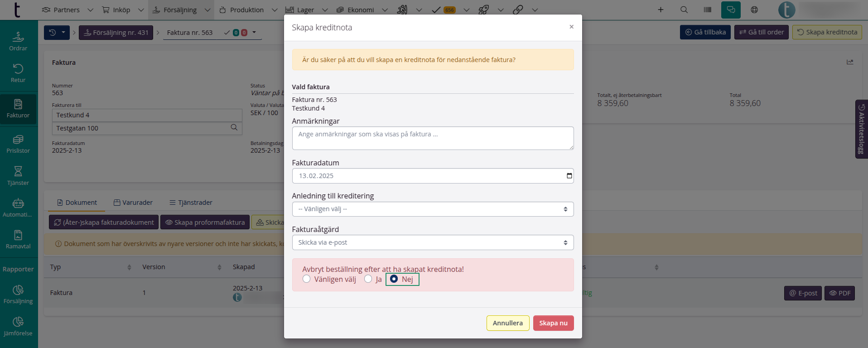Open Anledning till kreditering dropdown
The height and width of the screenshot is (348, 868).
[433, 209]
